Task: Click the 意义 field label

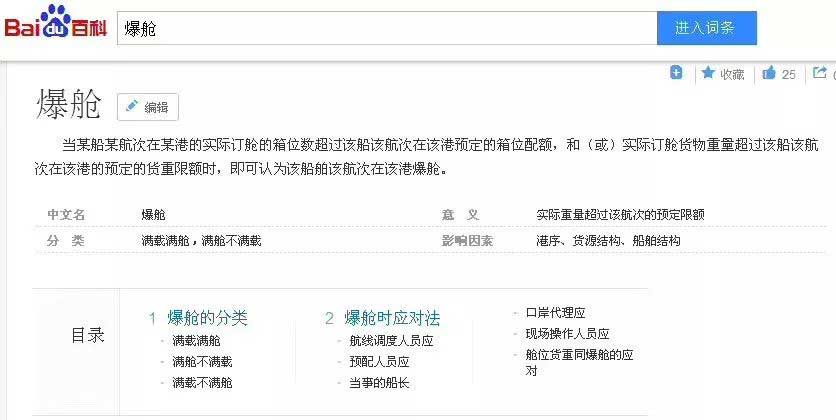Action: (461, 215)
